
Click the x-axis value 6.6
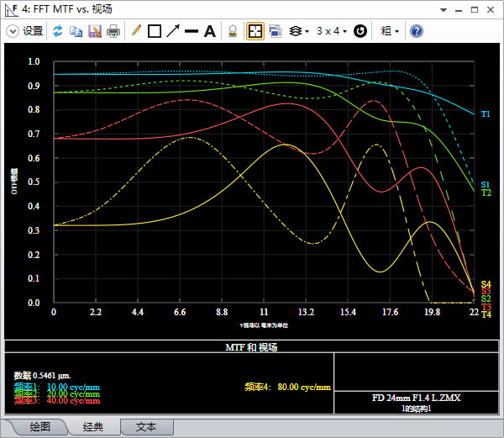pos(180,312)
